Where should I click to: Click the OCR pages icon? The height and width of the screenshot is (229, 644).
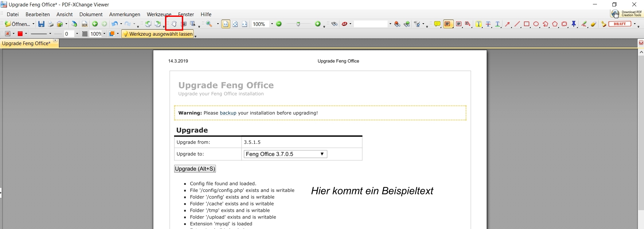pos(85,24)
